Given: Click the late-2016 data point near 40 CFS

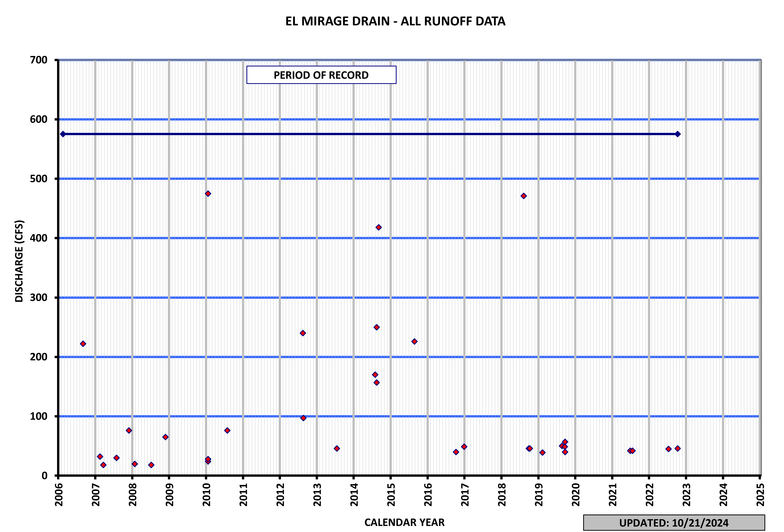Looking at the screenshot, I should 456,452.
